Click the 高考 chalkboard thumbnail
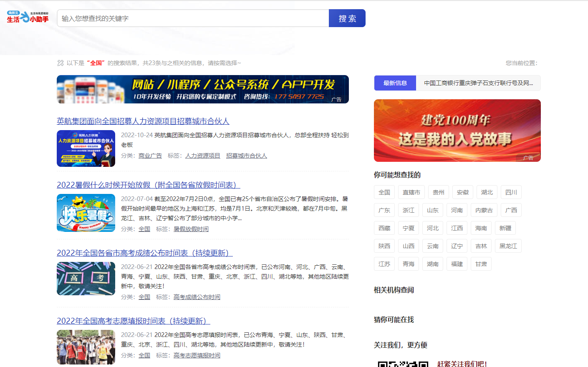The width and height of the screenshot is (588, 367). click(x=86, y=279)
